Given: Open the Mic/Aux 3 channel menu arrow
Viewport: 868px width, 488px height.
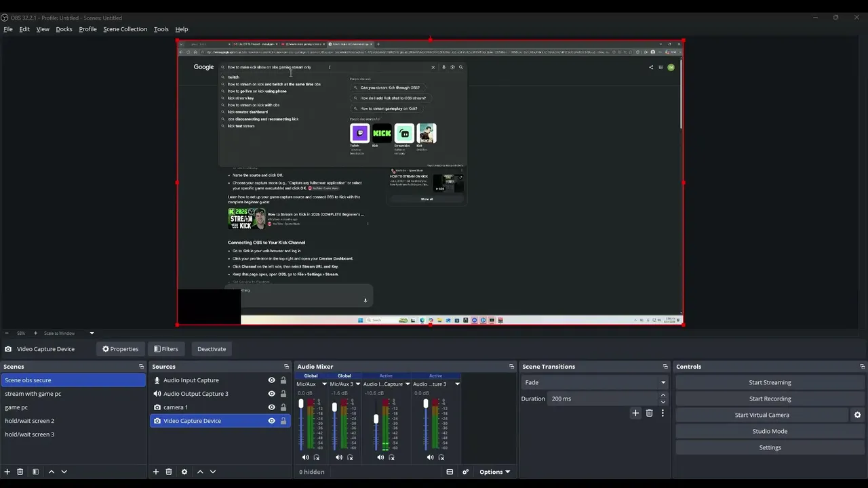Looking at the screenshot, I should pos(358,384).
